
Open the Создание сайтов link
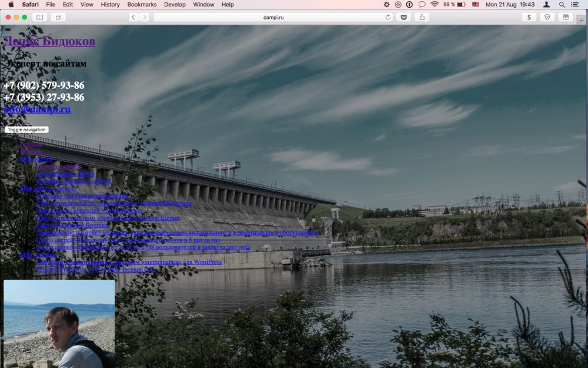tap(59, 167)
